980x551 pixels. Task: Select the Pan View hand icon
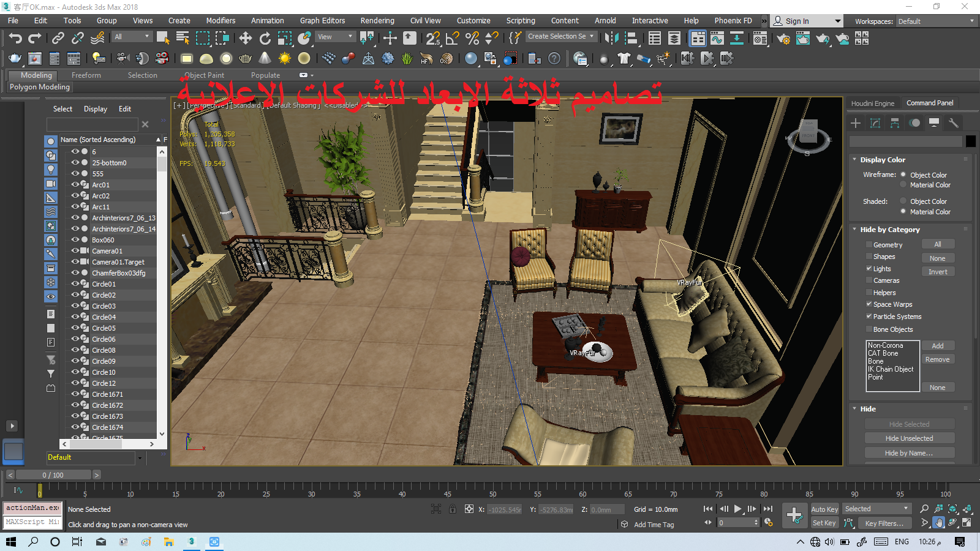939,522
